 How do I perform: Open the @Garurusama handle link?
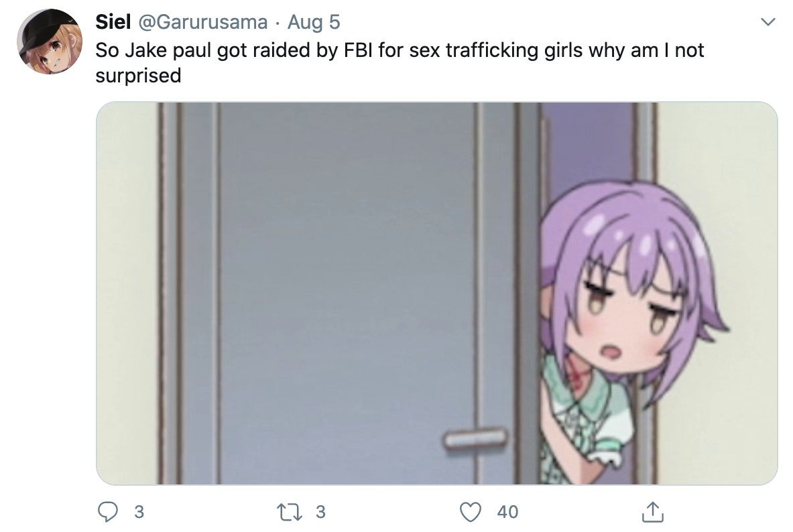coord(203,22)
